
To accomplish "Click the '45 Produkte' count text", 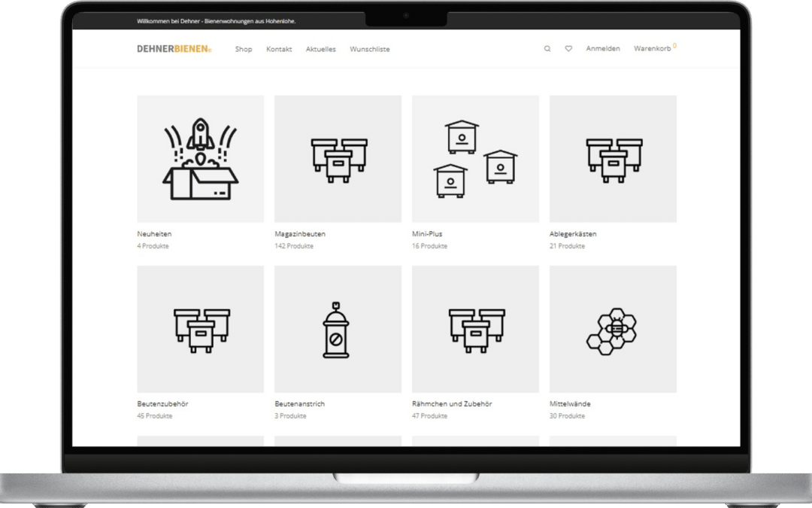I will coord(155,416).
